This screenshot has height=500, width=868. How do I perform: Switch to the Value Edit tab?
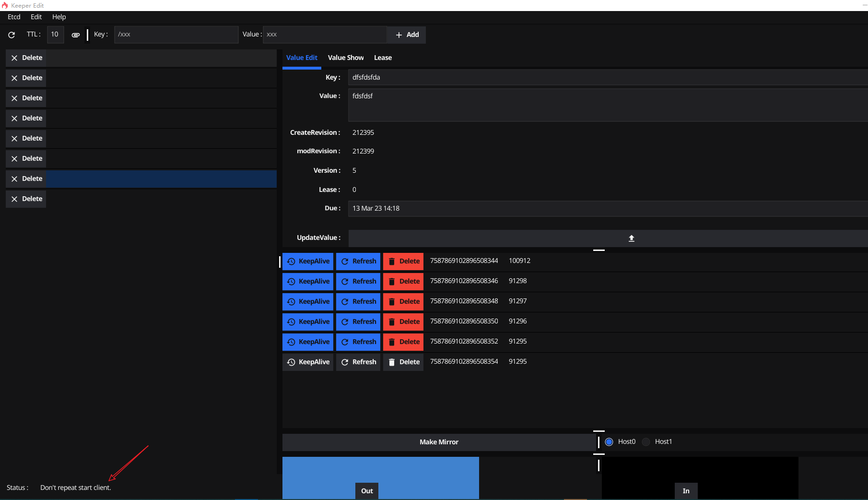pyautogui.click(x=302, y=58)
